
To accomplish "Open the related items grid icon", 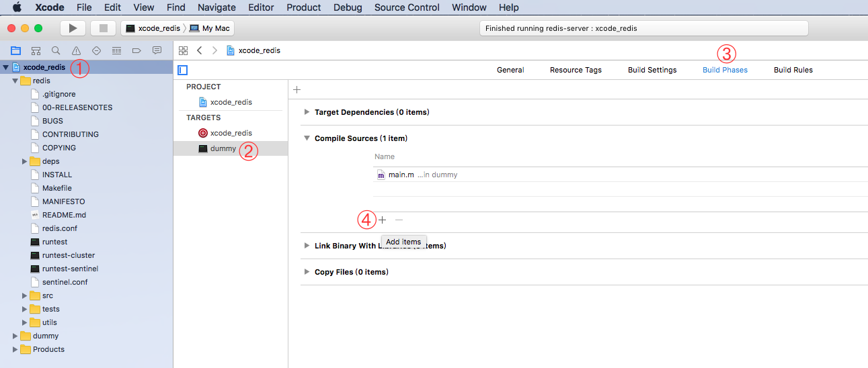I will 183,50.
